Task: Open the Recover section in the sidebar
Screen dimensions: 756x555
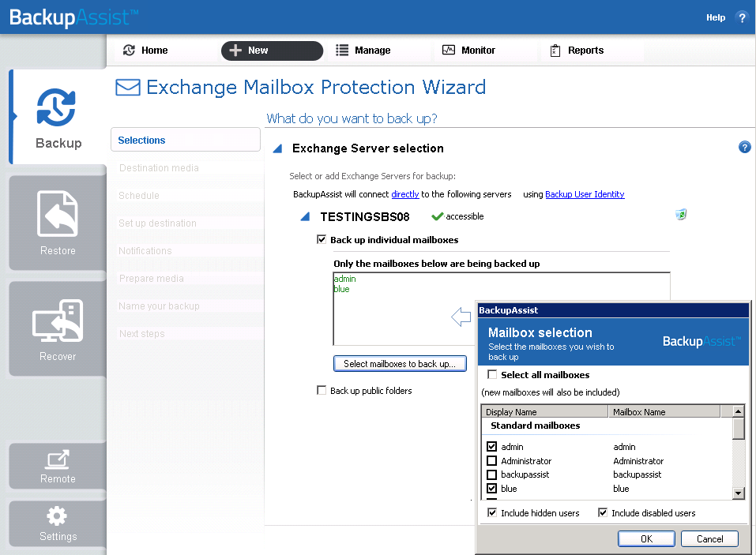Action: tap(58, 328)
